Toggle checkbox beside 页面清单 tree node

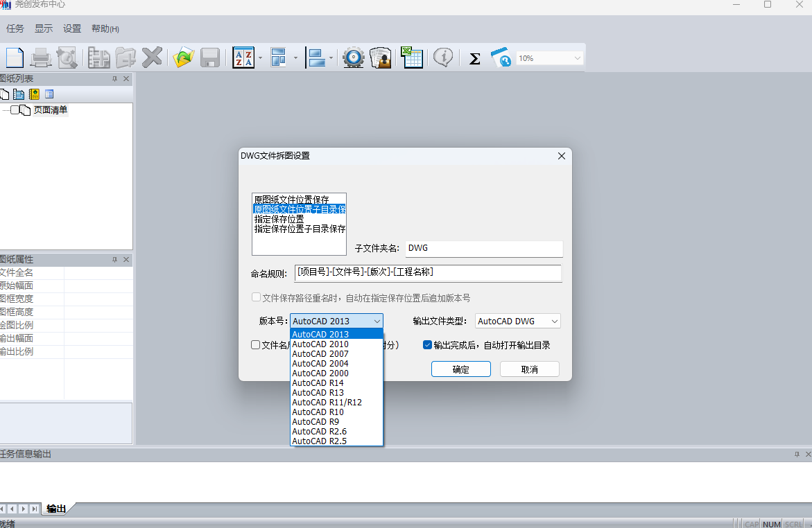click(15, 109)
